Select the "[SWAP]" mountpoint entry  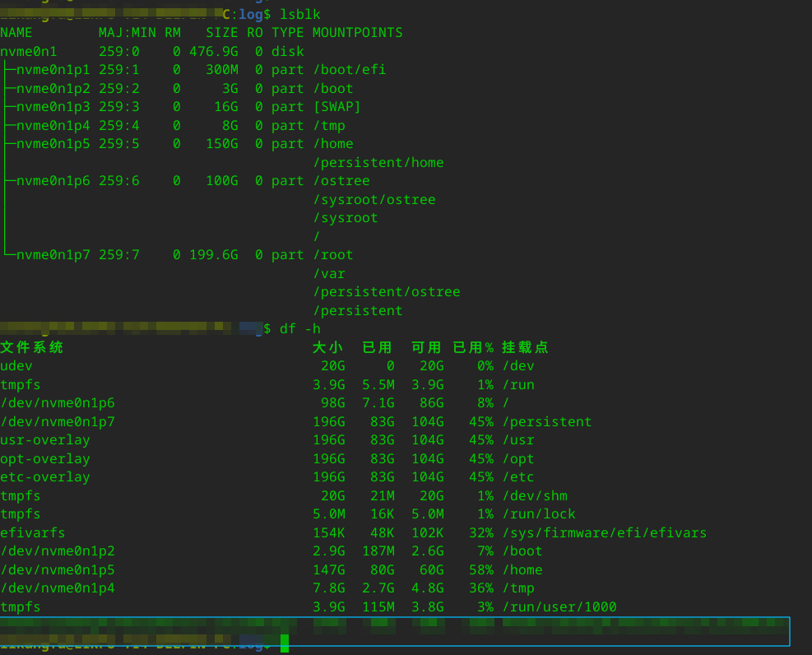336,107
